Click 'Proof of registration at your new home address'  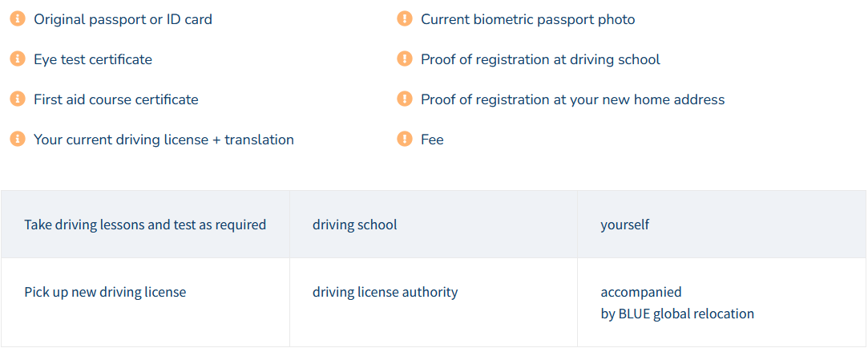[x=573, y=99]
